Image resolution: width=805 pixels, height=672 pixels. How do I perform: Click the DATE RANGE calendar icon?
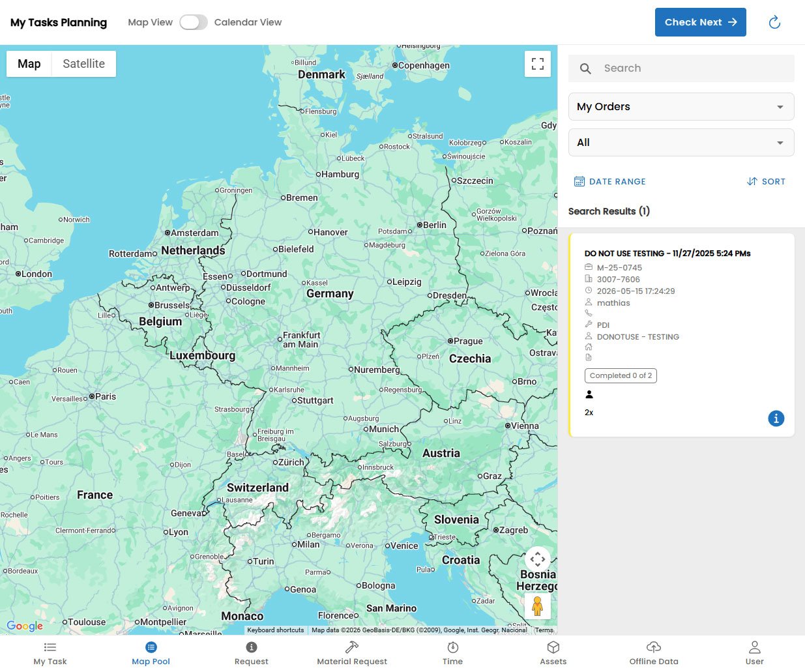coord(579,182)
